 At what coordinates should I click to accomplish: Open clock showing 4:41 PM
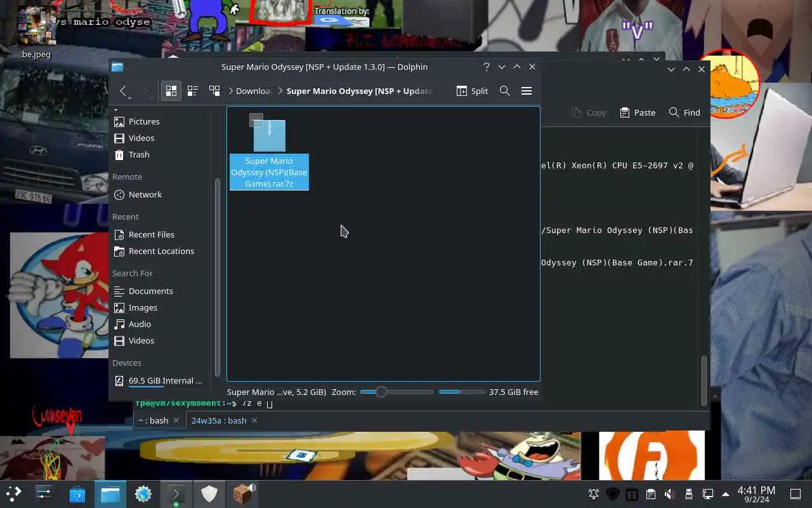[x=756, y=494]
